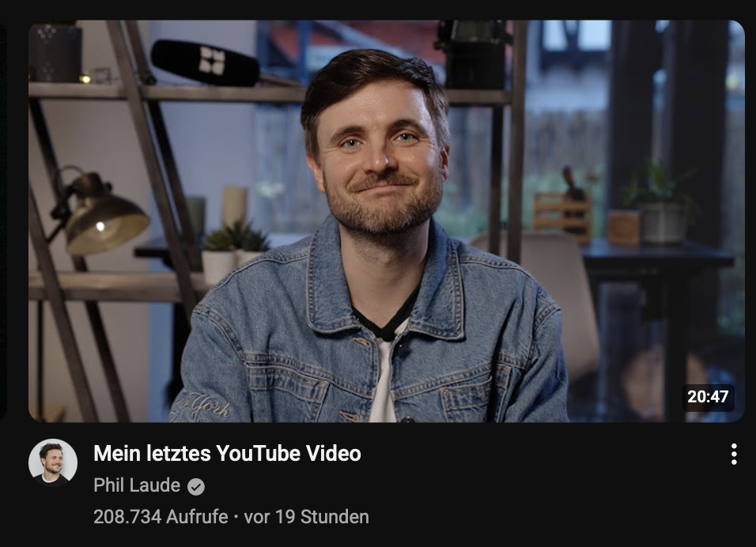This screenshot has width=756, height=547.
Task: Click the 'New York' embroidery on the jacket sleeve
Action: (x=202, y=407)
